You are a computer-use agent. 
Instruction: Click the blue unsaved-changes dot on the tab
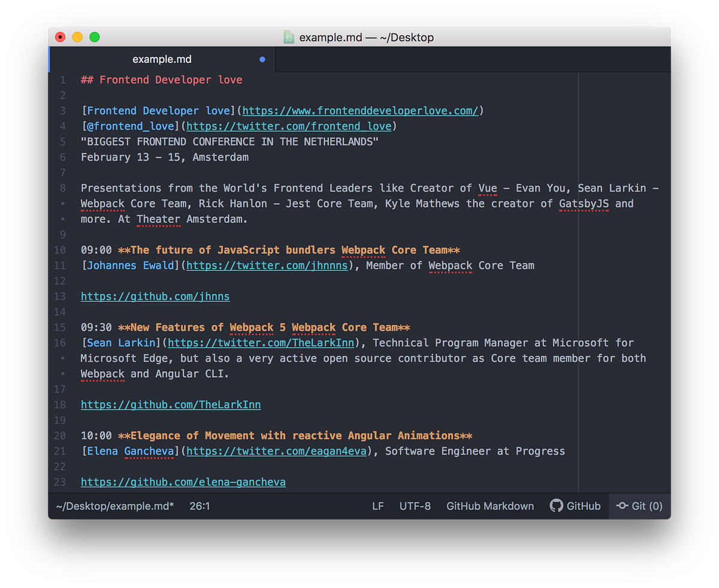[262, 59]
